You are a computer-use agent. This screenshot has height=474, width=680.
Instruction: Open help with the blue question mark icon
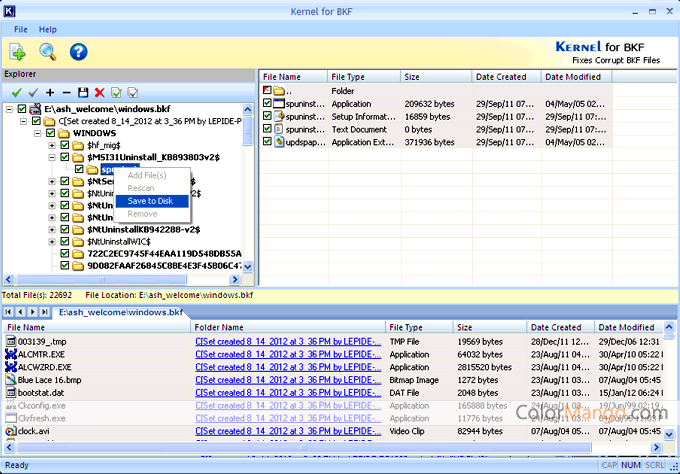pyautogui.click(x=78, y=51)
